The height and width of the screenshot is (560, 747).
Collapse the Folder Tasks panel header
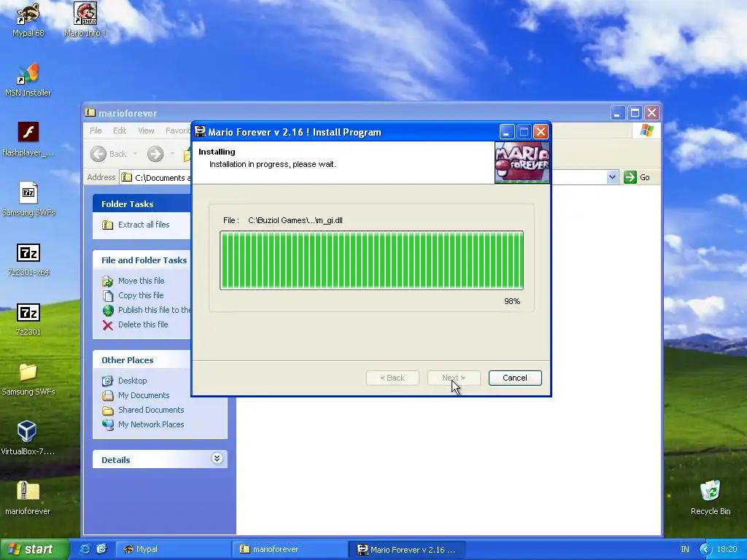coord(142,204)
